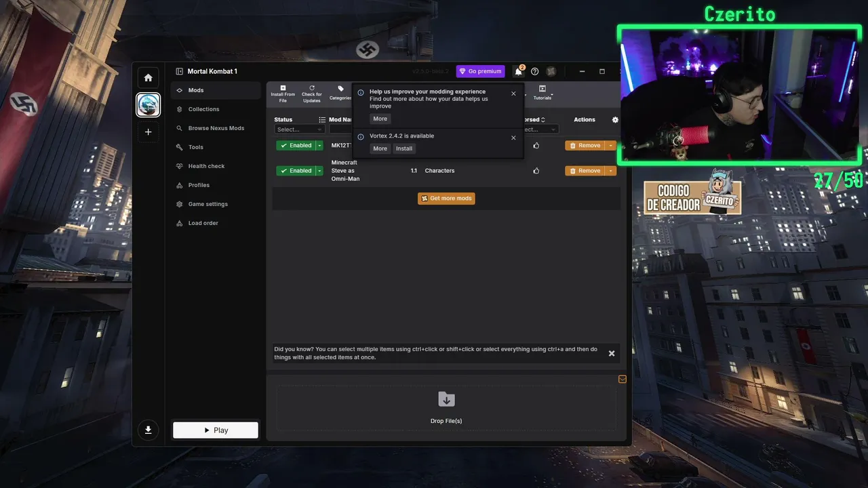Viewport: 868px width, 488px height.
Task: Go to Collections in the sidebar
Action: point(216,109)
